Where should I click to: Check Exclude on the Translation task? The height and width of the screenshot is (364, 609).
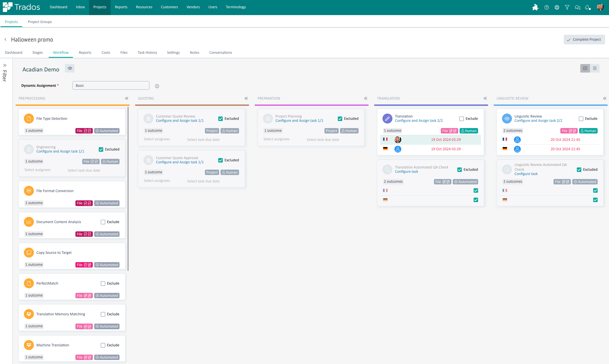462,119
